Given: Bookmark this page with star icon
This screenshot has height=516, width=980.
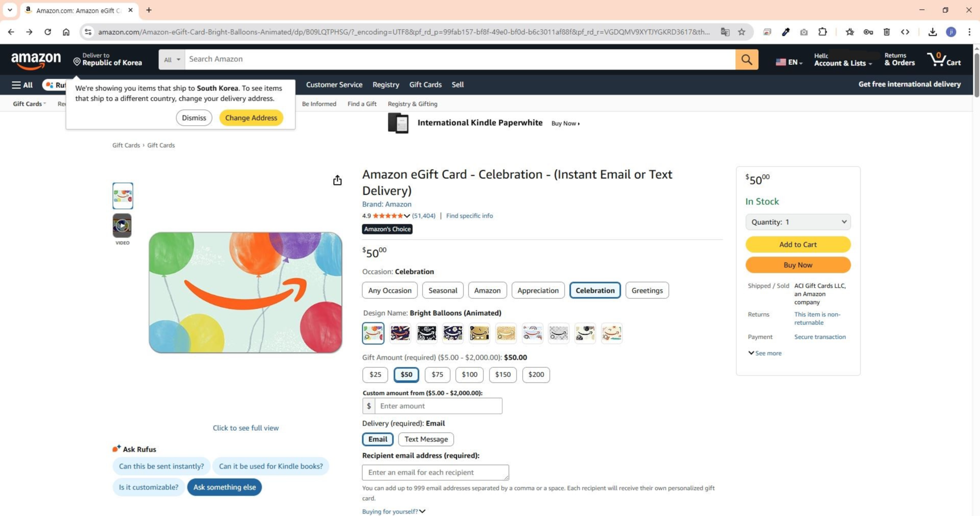Looking at the screenshot, I should pyautogui.click(x=741, y=32).
